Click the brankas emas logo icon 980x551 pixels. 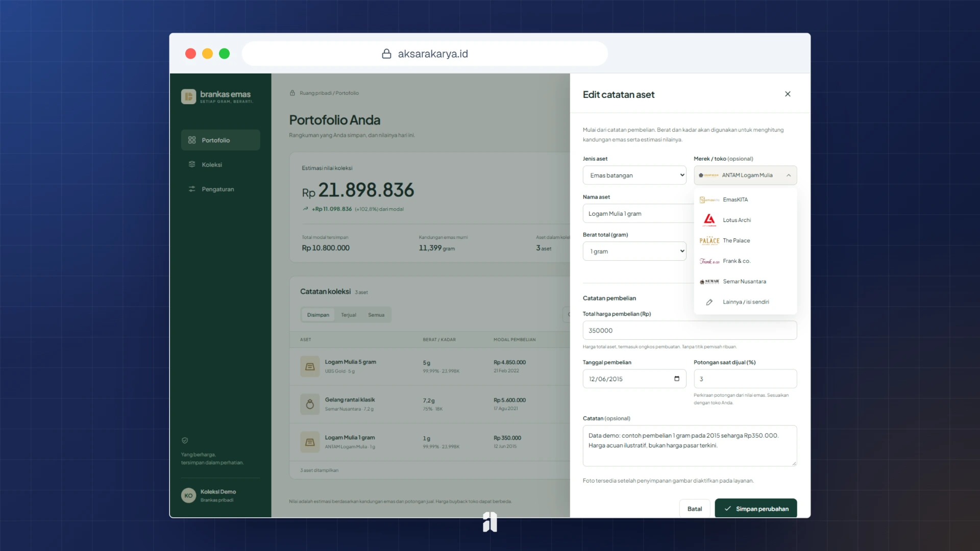coord(188,96)
